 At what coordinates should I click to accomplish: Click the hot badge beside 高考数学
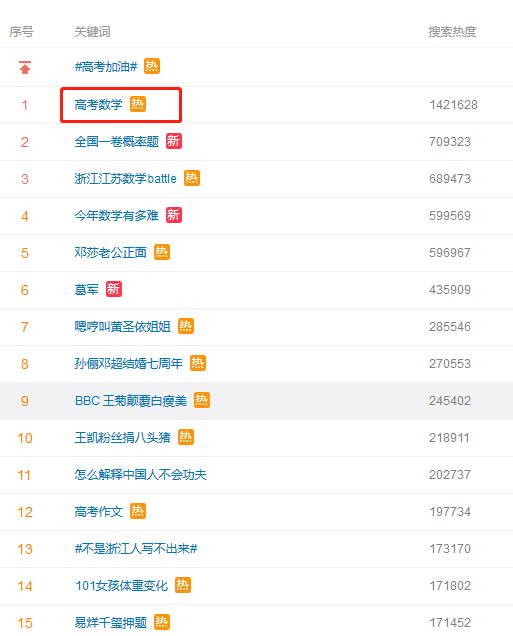138,104
